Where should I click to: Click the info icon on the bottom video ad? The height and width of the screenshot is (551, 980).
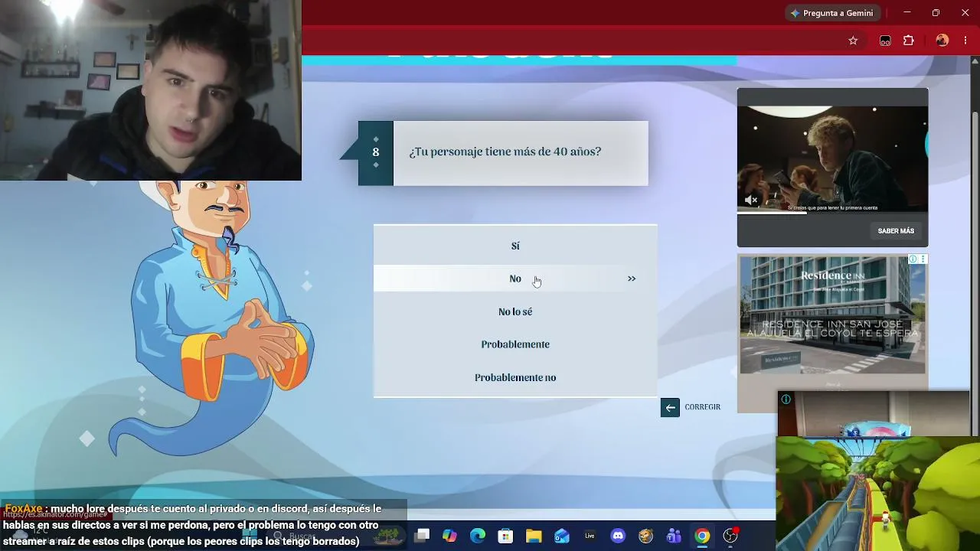tap(786, 399)
